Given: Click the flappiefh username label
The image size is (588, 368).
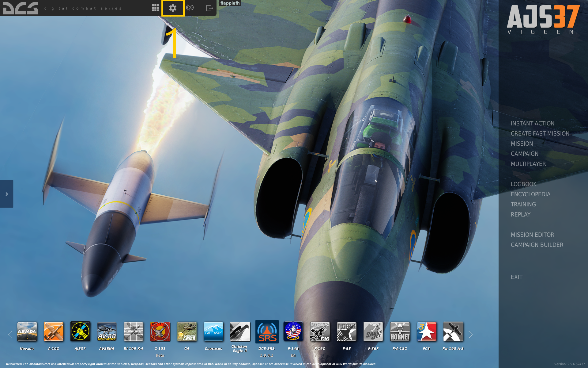Looking at the screenshot, I should click(x=230, y=3).
